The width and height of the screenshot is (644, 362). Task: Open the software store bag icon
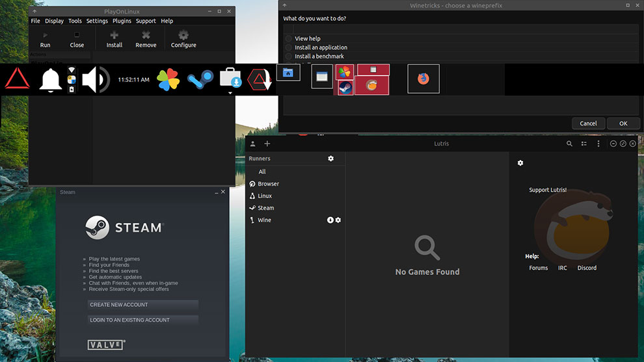point(230,78)
